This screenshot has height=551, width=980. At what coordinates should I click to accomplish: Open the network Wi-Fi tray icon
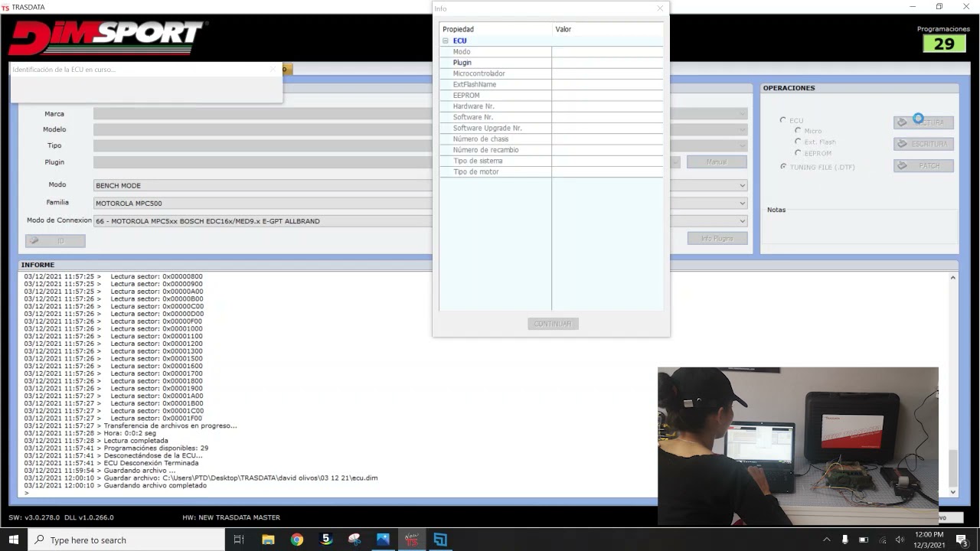[881, 540]
